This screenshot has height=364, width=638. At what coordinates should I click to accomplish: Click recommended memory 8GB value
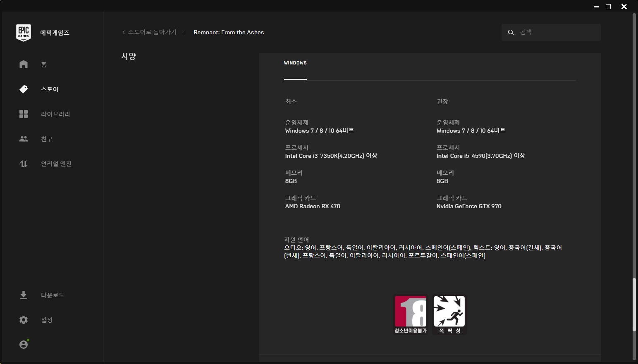442,181
